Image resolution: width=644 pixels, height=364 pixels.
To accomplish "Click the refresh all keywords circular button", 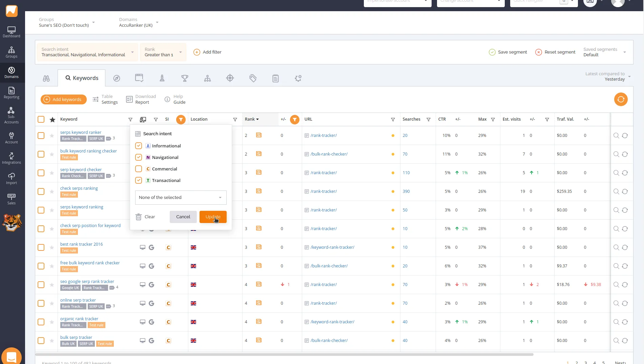I will point(621,99).
